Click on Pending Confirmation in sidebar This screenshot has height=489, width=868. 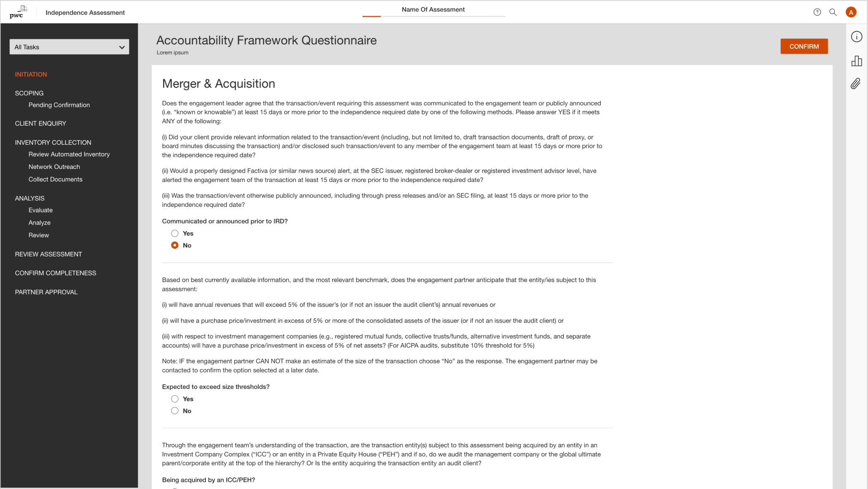59,106
